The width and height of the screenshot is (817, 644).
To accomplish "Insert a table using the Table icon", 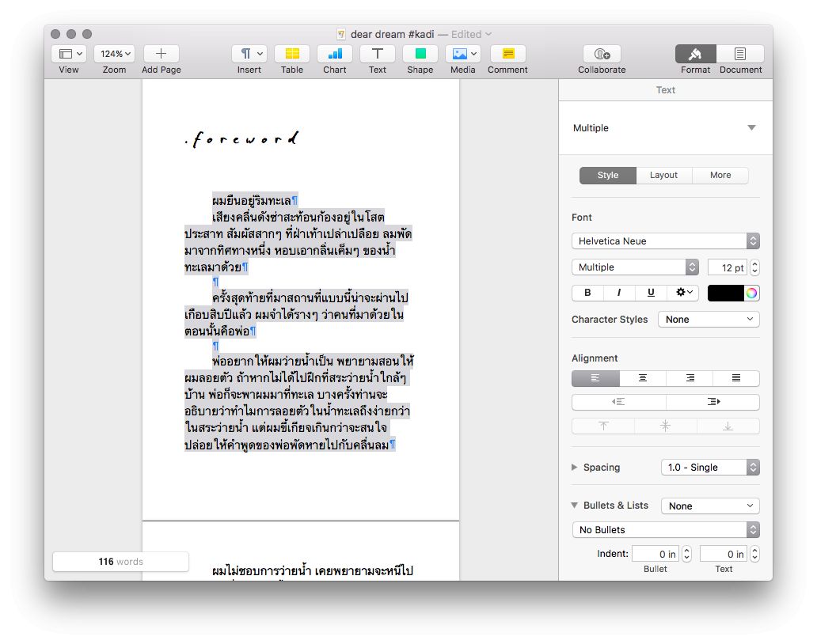I will tap(291, 54).
